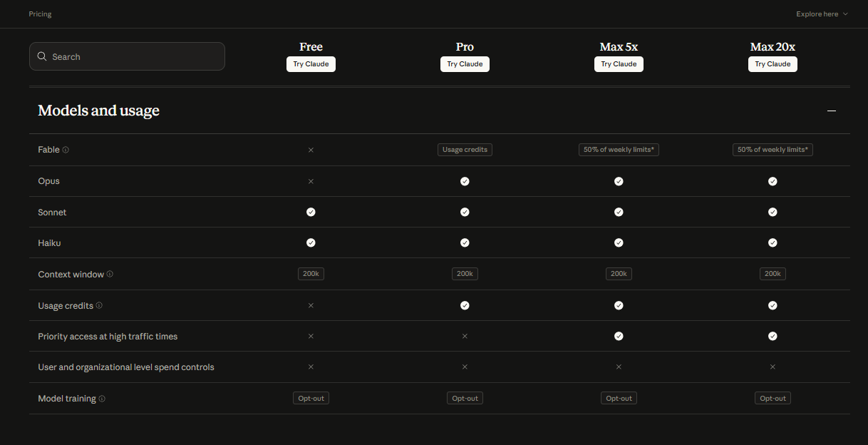Click the 200k badge under Max 20x
868x445 pixels.
click(773, 274)
